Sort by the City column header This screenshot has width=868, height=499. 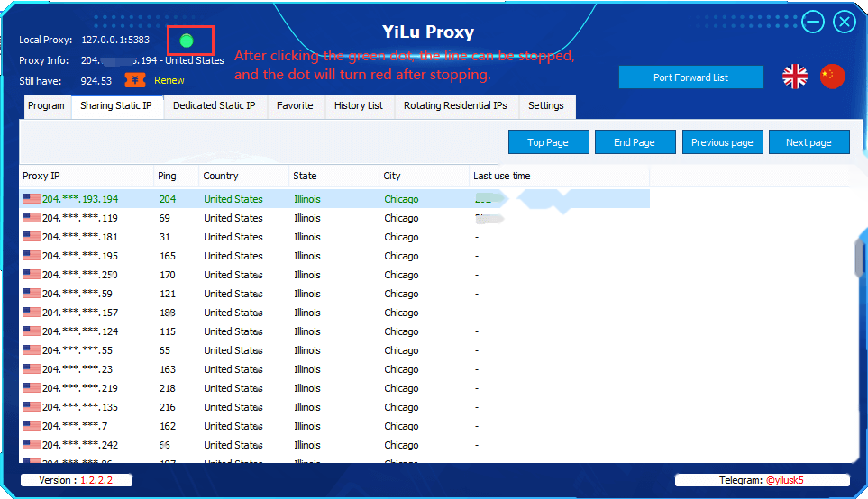(x=424, y=176)
